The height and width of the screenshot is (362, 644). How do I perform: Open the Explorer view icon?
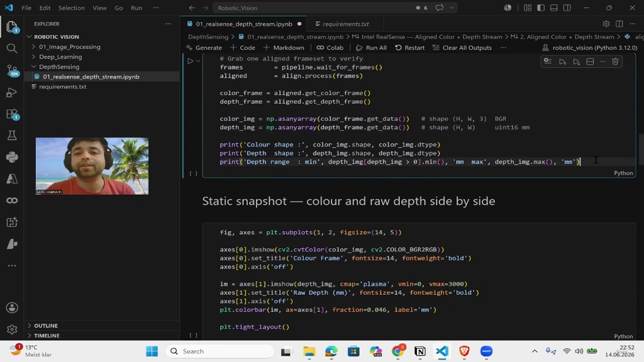(x=12, y=27)
